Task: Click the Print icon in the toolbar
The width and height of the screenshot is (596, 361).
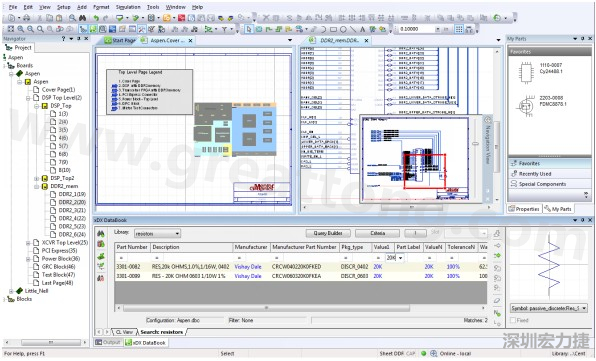Action: [x=26, y=18]
